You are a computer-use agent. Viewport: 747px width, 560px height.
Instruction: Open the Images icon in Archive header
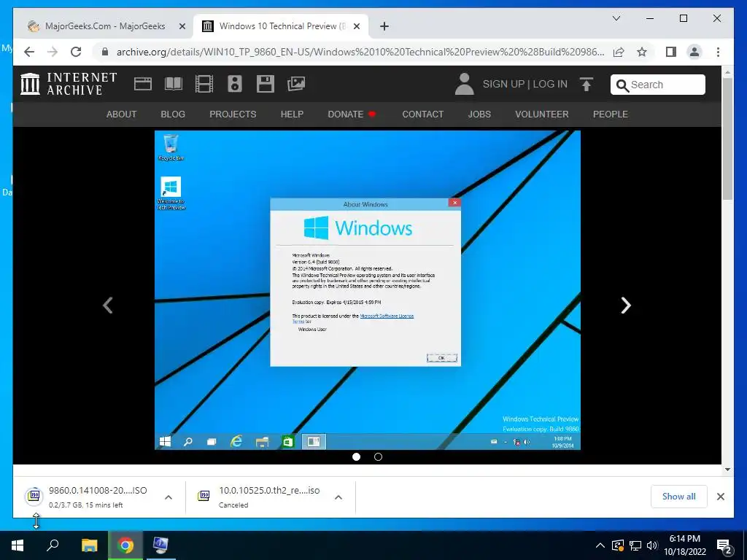coord(296,84)
